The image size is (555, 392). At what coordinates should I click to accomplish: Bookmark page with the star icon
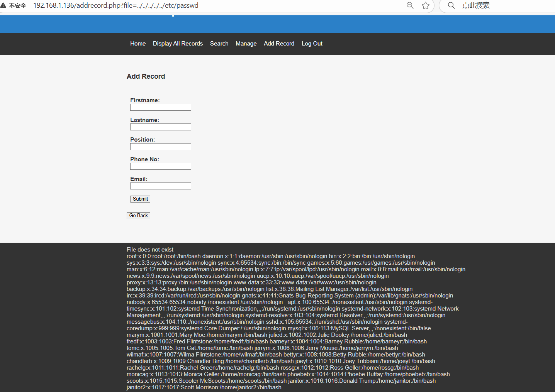tap(426, 5)
